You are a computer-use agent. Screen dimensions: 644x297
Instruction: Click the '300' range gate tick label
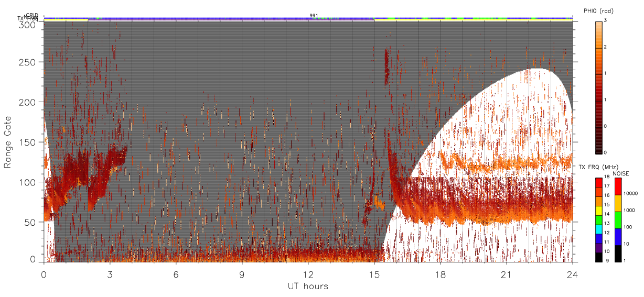coord(28,24)
